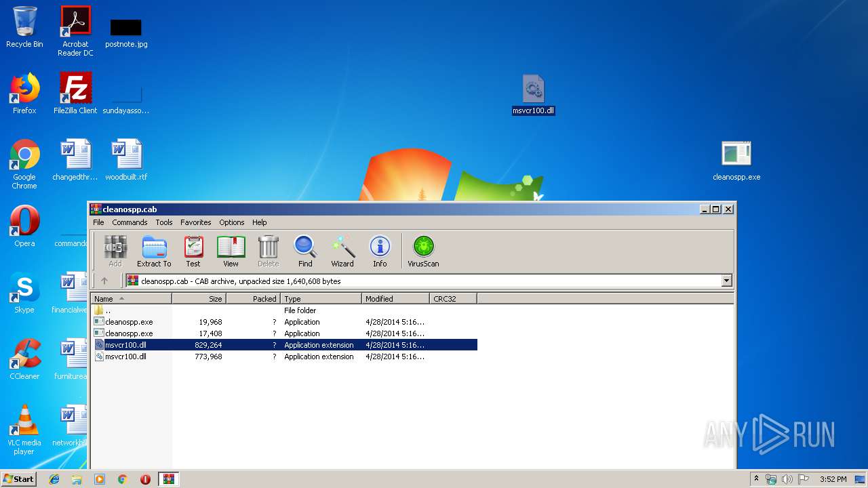Viewport: 868px width, 488px height.
Task: Open the File menu
Action: (x=98, y=222)
